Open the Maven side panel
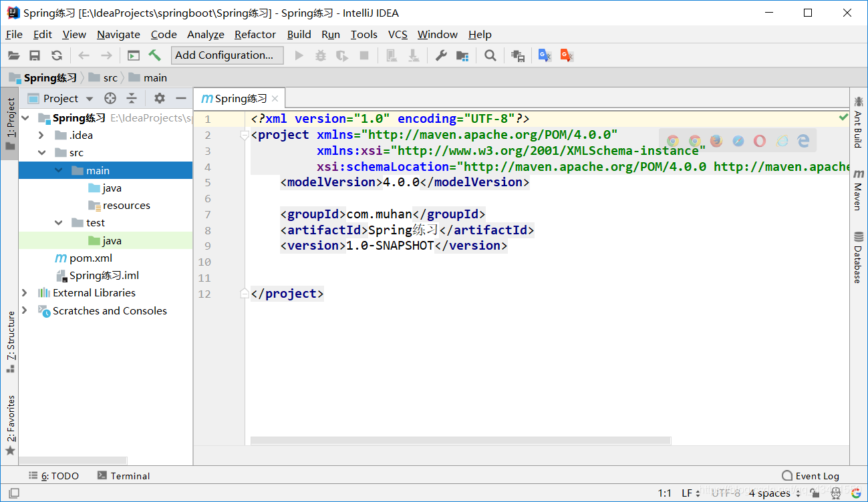The image size is (868, 502). [858, 190]
